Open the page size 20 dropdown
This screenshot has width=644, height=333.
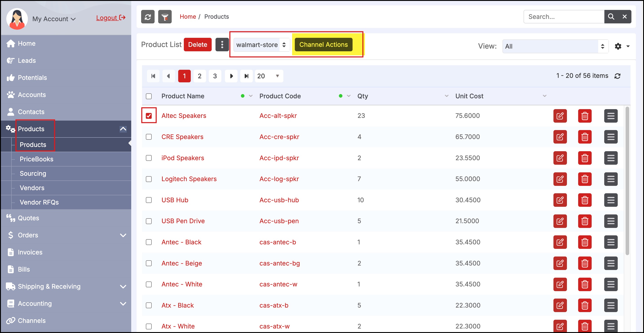click(x=269, y=76)
